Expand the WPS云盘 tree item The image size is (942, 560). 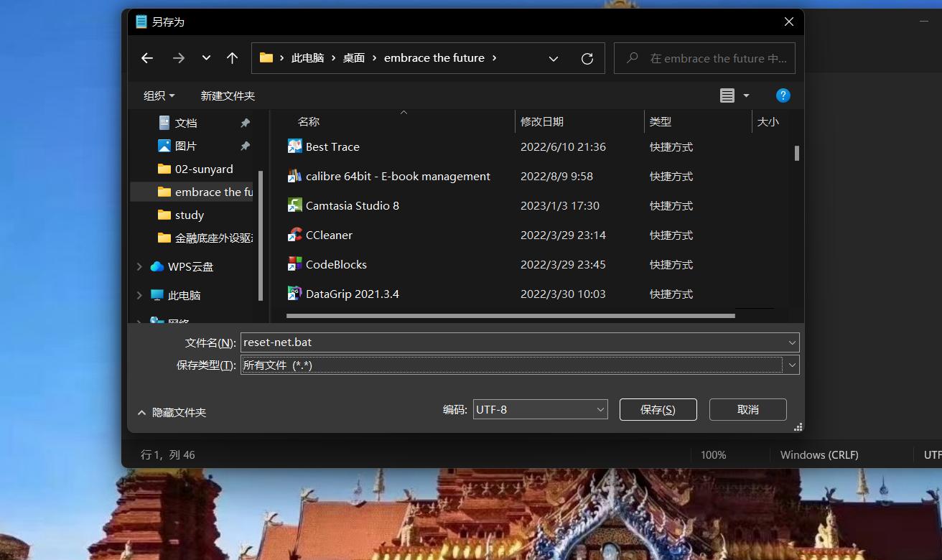139,266
